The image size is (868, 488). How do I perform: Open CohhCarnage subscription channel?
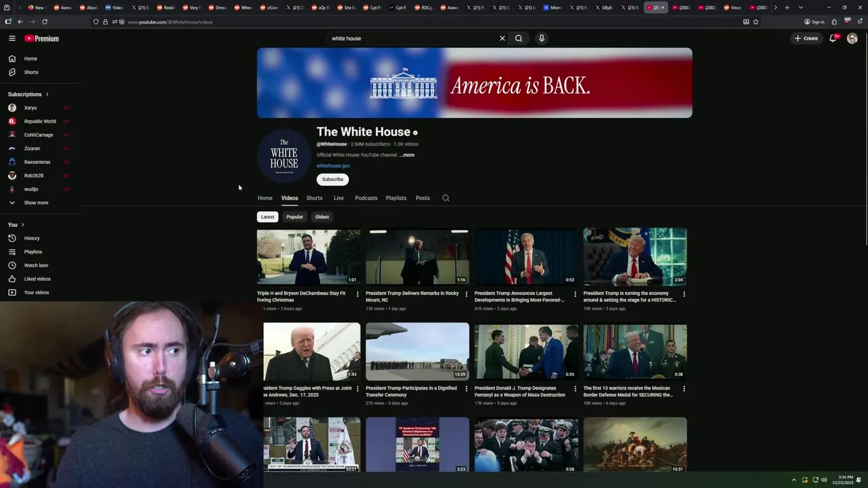(40, 135)
